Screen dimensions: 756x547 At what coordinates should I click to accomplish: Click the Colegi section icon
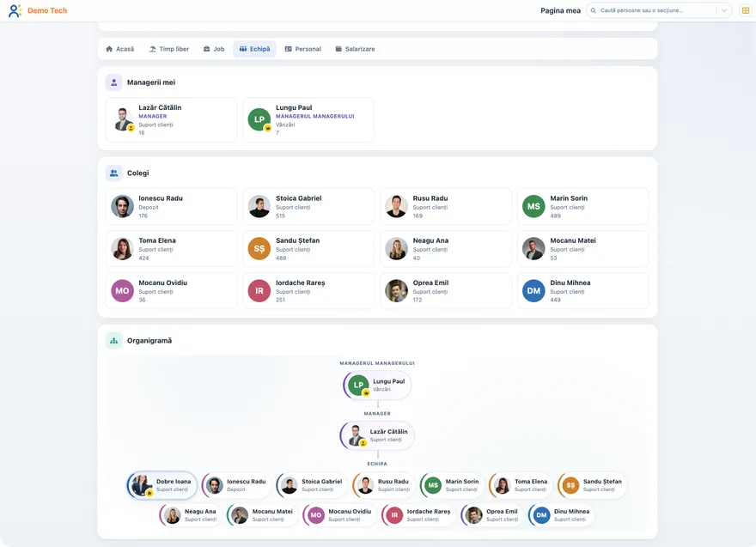click(113, 173)
